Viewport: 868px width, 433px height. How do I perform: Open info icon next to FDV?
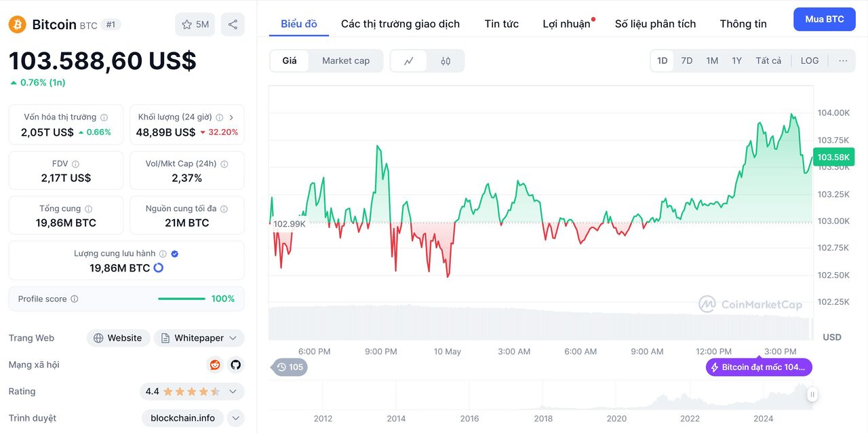pos(75,164)
